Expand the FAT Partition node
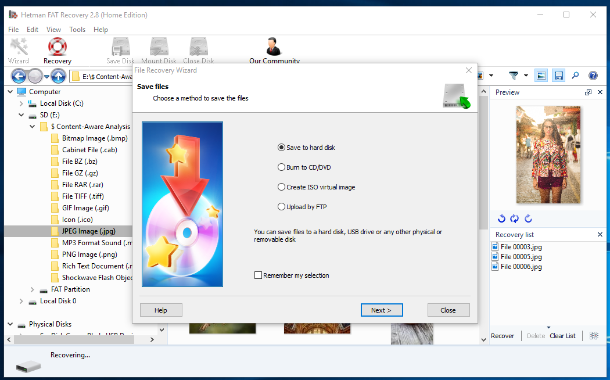The width and height of the screenshot is (610, 380). click(32, 289)
